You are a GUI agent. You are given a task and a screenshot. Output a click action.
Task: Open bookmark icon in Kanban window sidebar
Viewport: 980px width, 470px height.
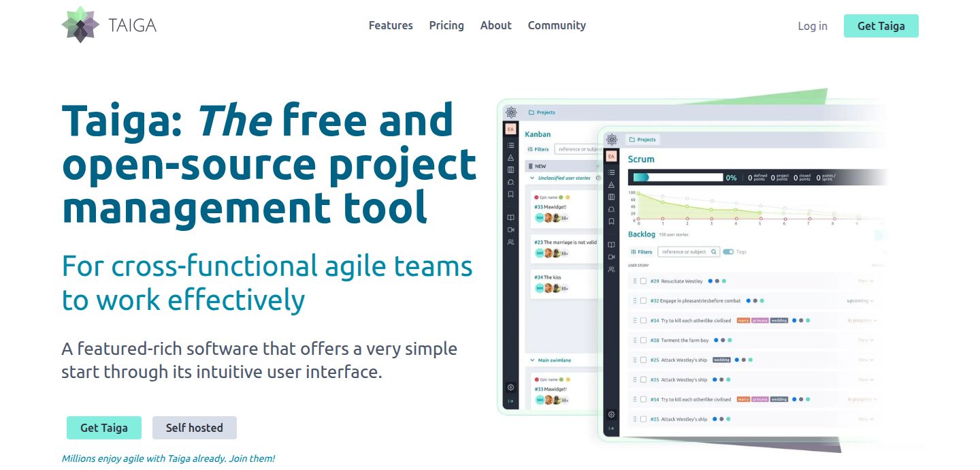click(511, 194)
